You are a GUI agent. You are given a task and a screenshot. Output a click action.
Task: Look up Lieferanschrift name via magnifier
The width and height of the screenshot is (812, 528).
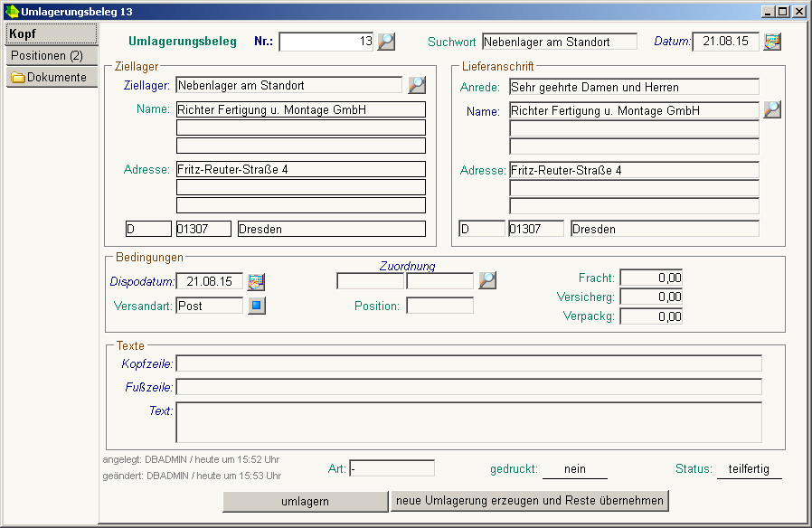[772, 109]
